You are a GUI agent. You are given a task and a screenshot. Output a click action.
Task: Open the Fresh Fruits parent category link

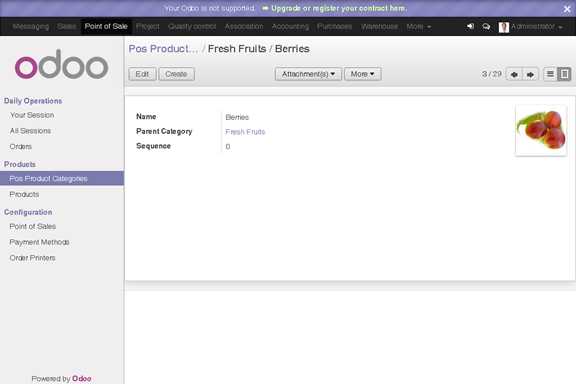click(245, 132)
